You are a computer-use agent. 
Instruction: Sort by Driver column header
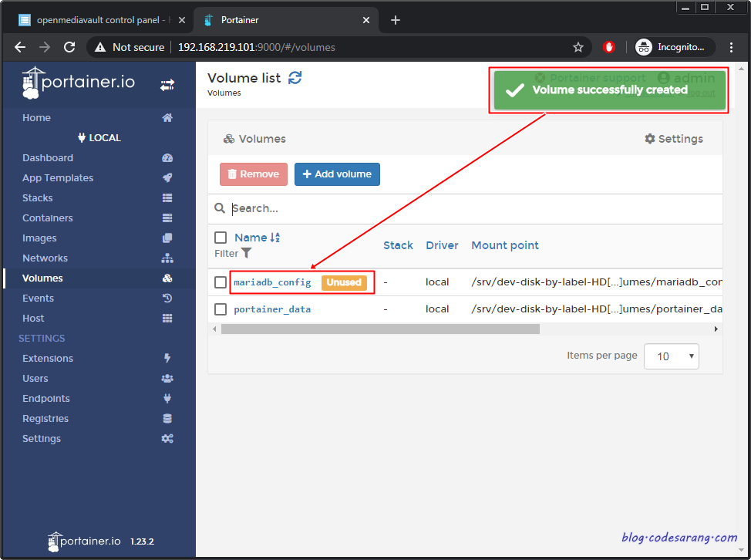(x=442, y=245)
